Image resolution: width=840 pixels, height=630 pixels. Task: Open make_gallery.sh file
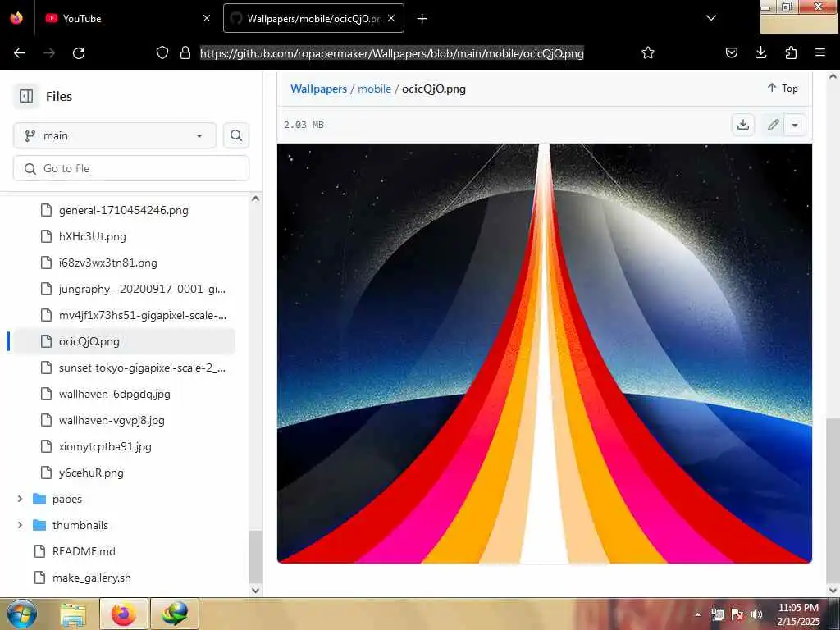pos(92,577)
